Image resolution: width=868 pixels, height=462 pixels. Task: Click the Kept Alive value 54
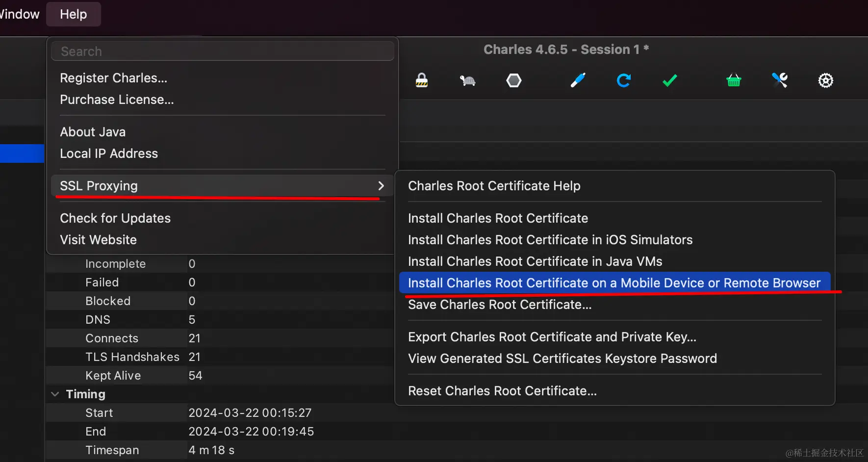pyautogui.click(x=195, y=376)
